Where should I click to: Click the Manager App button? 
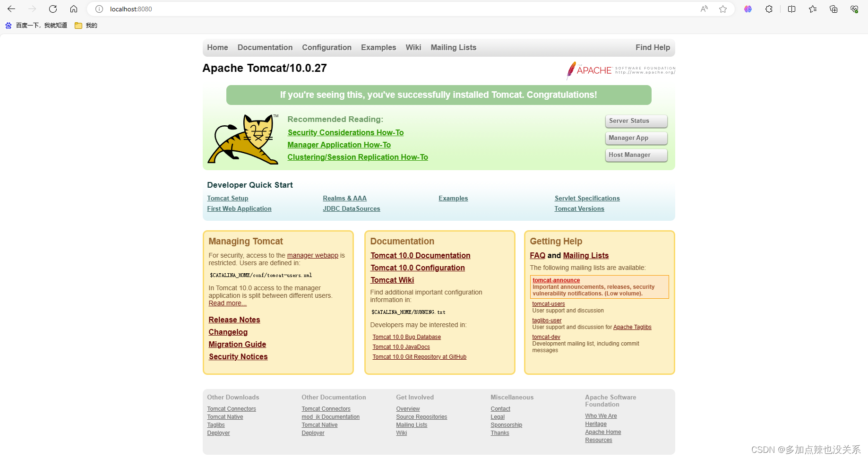click(636, 138)
